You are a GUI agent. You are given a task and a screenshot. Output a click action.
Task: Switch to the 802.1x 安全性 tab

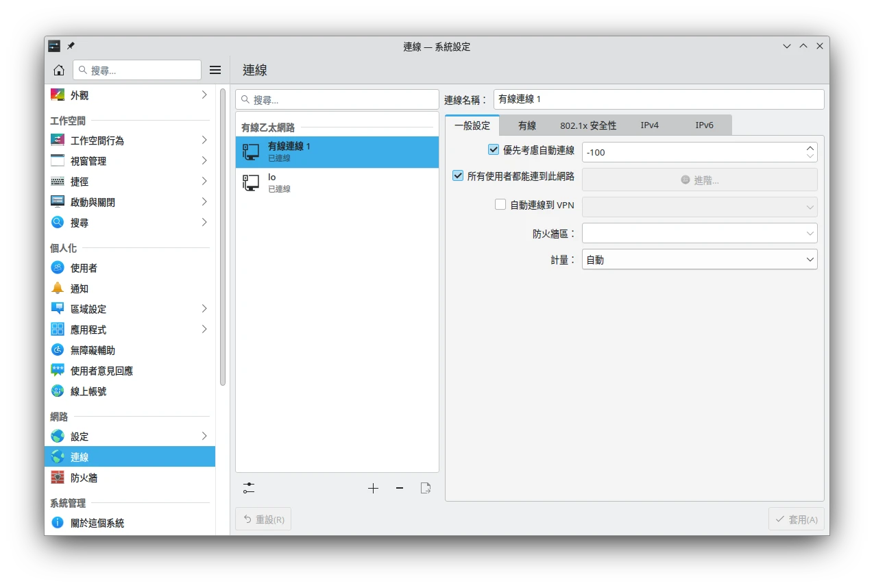[x=588, y=125]
